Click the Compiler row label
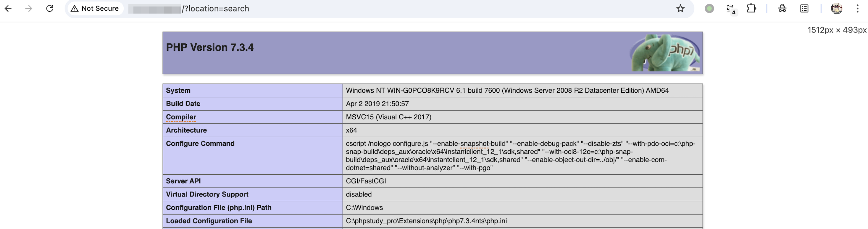The width and height of the screenshot is (868, 229). click(x=181, y=117)
